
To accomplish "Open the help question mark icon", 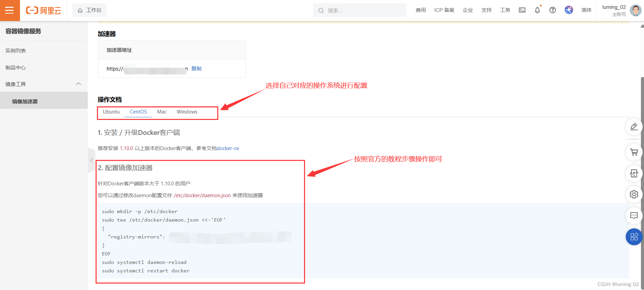I will click(x=552, y=10).
